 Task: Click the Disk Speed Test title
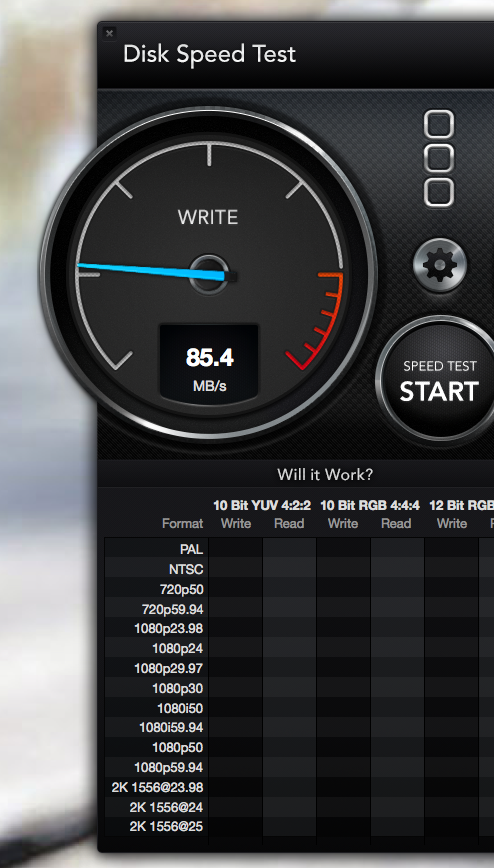point(209,54)
